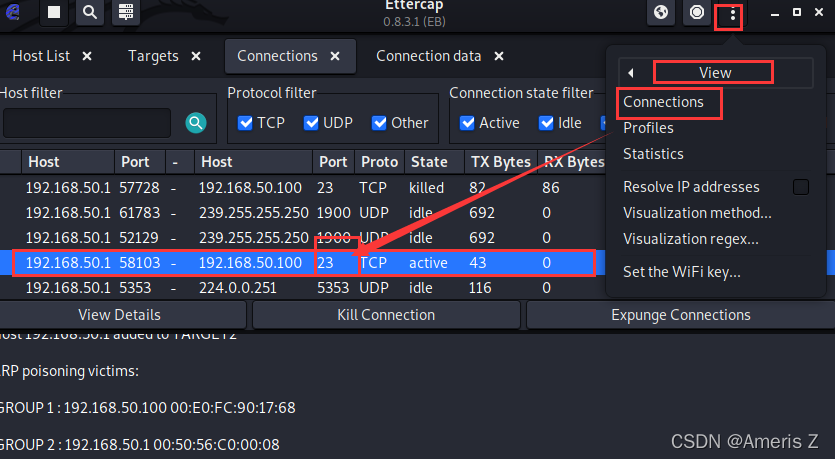This screenshot has height=459, width=835.
Task: Sort by the TX Bytes column header
Action: pos(500,162)
